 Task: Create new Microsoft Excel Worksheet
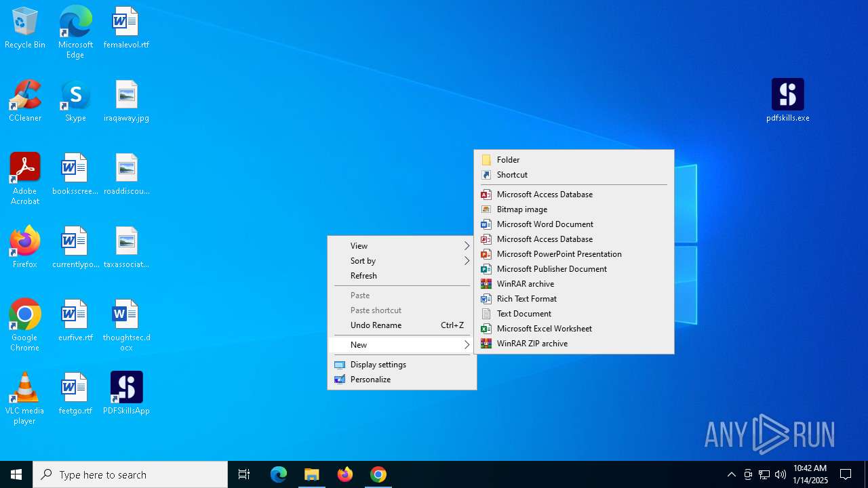tap(574, 329)
